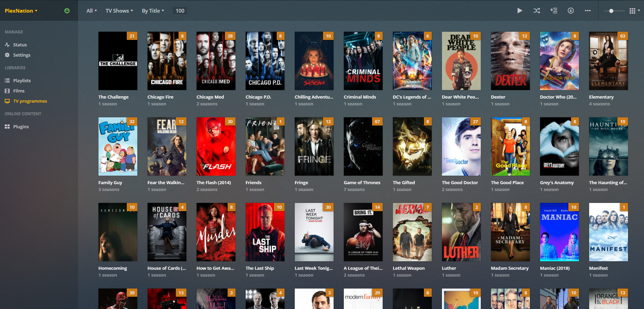The image size is (644, 309).
Task: Click the unwatched badge 67 on Game of Thrones
Action: point(377,121)
